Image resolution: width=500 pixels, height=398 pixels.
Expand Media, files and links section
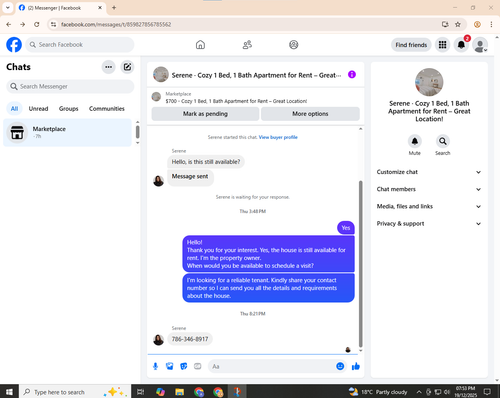click(x=429, y=206)
